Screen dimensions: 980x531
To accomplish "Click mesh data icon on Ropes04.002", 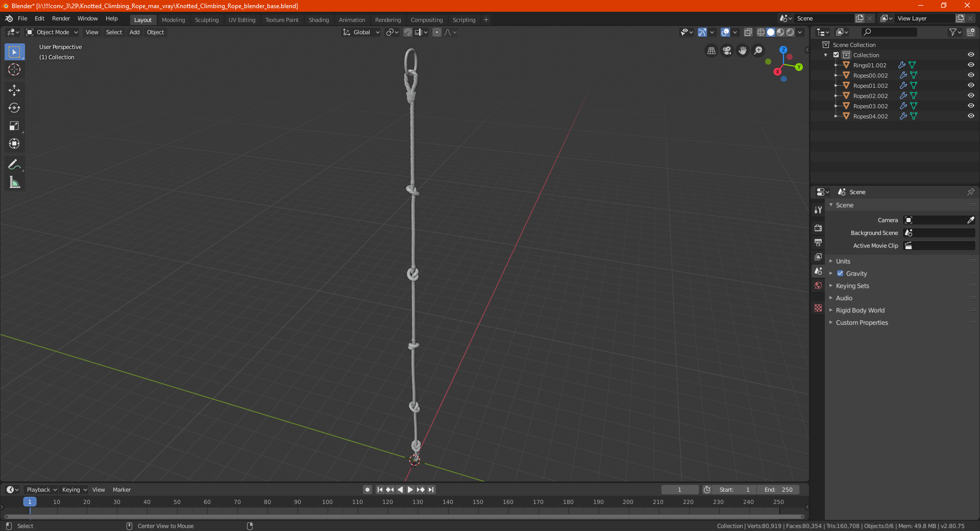I will tap(914, 116).
